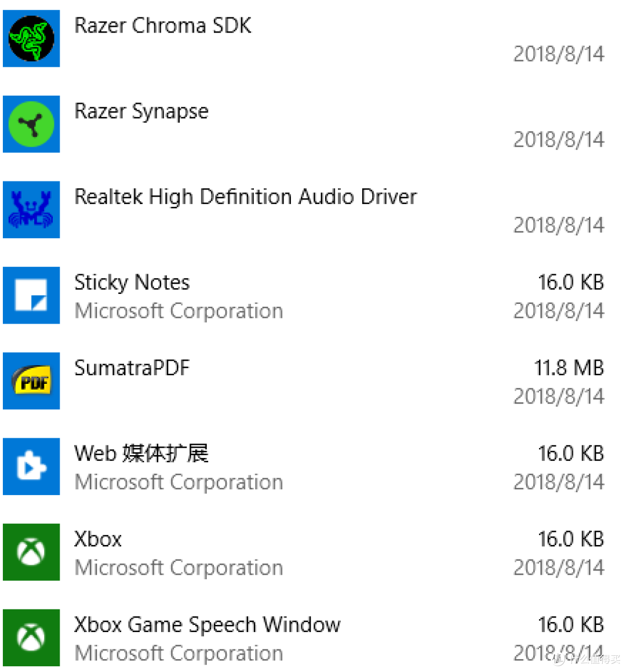This screenshot has height=672, width=626.
Task: Click the 16.0 KB size of Sticky Notes
Action: (x=571, y=282)
